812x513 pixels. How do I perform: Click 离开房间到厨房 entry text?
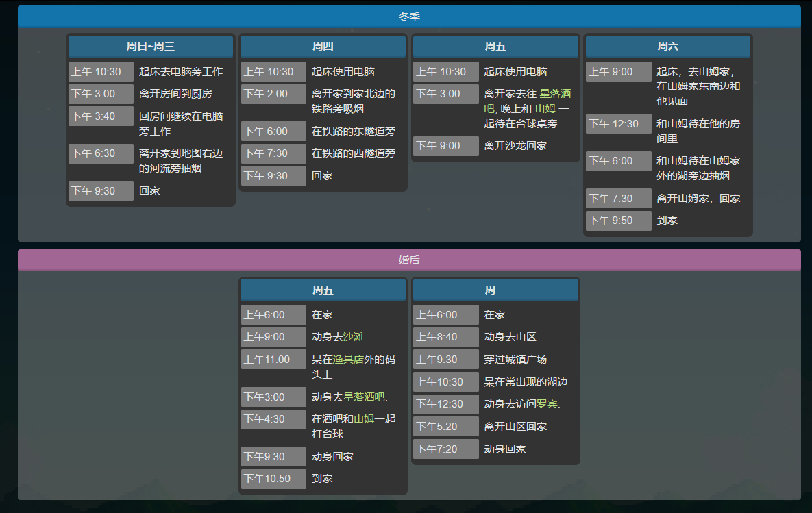pyautogui.click(x=175, y=94)
